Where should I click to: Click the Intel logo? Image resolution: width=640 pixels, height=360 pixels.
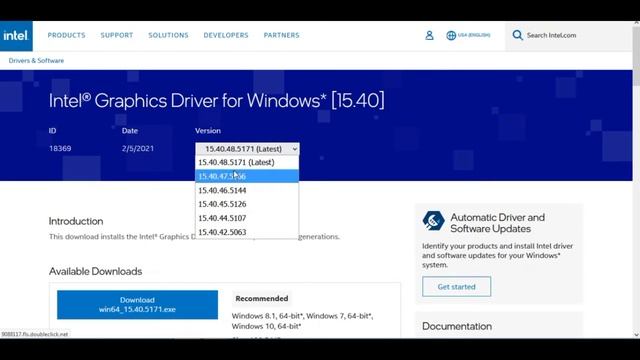point(16,36)
